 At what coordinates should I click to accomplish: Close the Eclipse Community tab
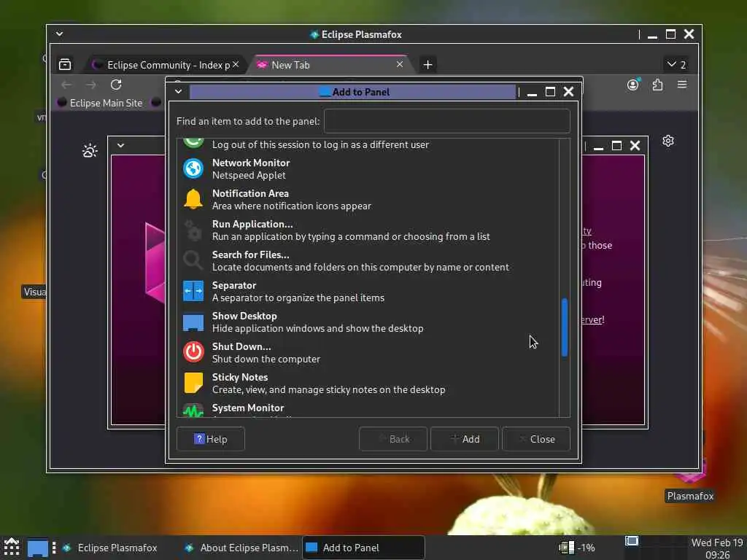click(x=236, y=64)
